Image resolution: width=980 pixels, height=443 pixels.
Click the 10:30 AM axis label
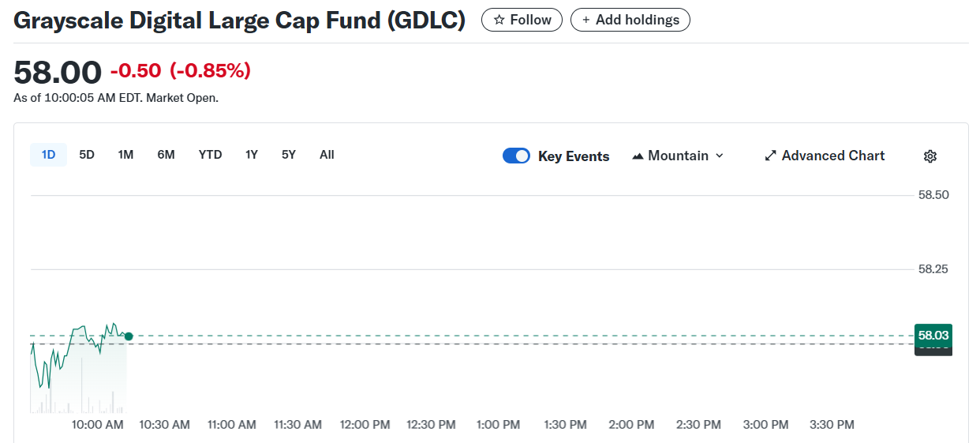coord(165,425)
